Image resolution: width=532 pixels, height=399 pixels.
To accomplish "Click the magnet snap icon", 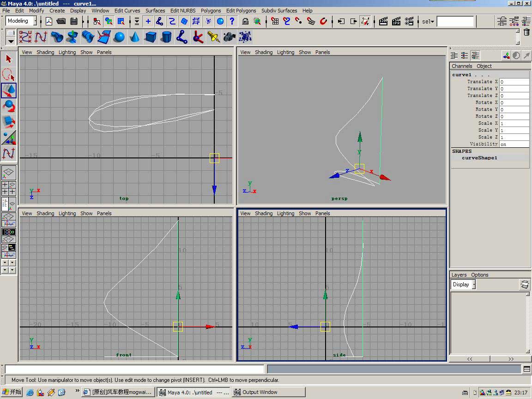I will tap(323, 21).
